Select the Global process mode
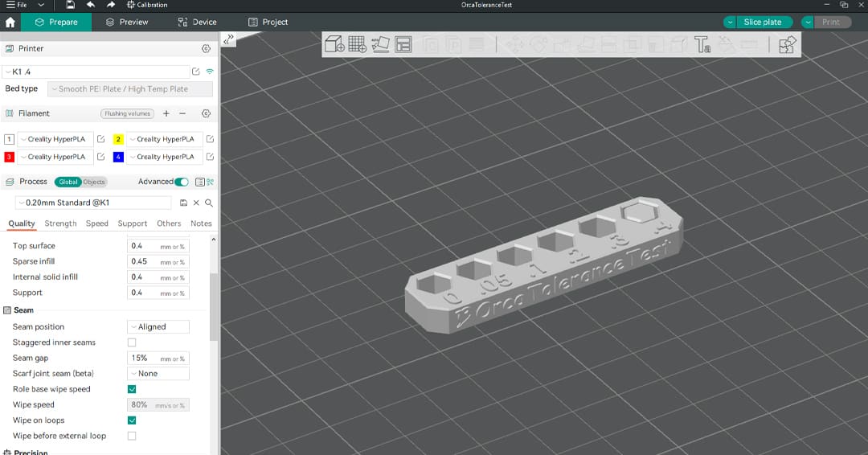Viewport: 868px width, 455px height. [68, 182]
